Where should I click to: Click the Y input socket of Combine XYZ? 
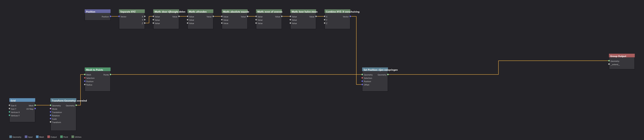(325, 20)
